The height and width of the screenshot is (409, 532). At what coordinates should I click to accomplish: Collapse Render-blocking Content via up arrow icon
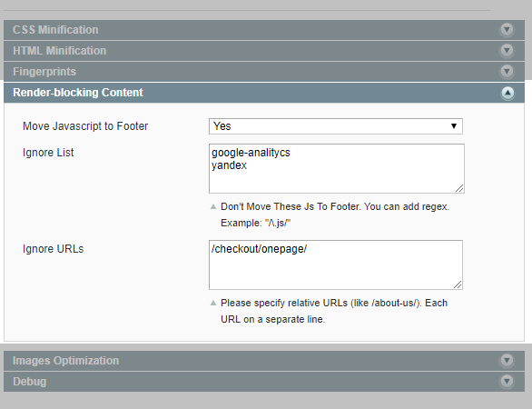[x=507, y=93]
